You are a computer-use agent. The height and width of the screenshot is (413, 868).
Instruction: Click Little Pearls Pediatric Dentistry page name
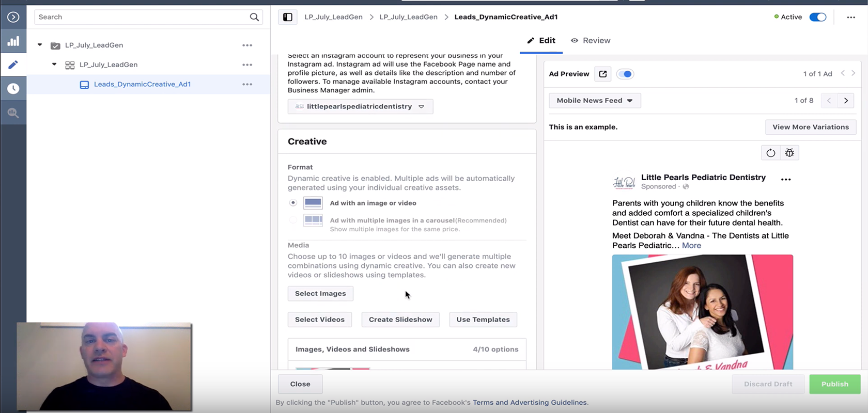click(x=703, y=178)
